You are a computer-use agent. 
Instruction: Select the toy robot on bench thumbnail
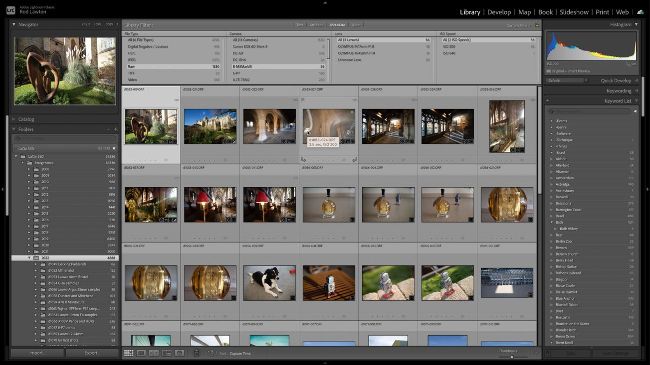(329, 283)
